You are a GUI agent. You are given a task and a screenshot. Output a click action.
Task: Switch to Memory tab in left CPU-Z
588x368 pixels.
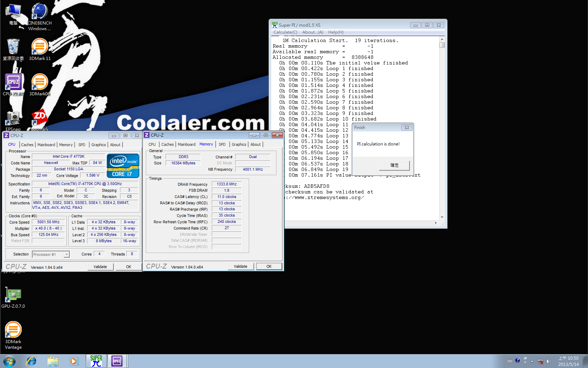[x=66, y=145]
